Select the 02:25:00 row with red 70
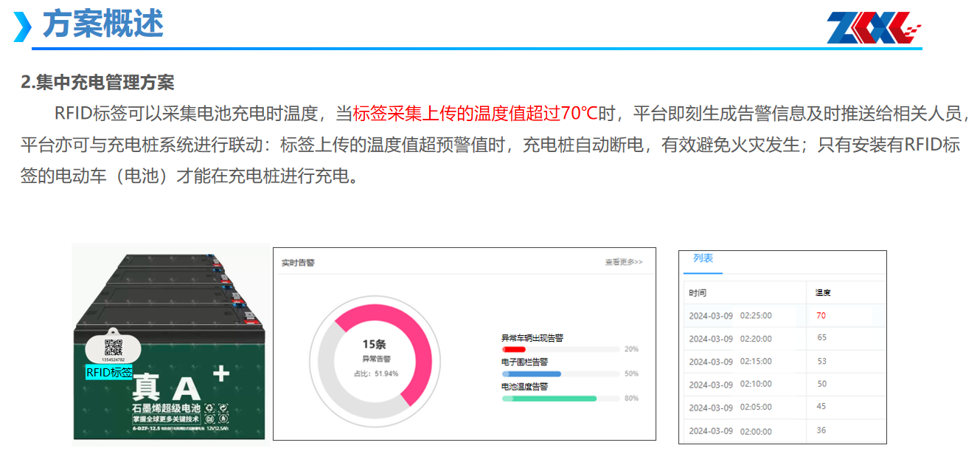Image resolution: width=980 pixels, height=465 pixels. (782, 316)
